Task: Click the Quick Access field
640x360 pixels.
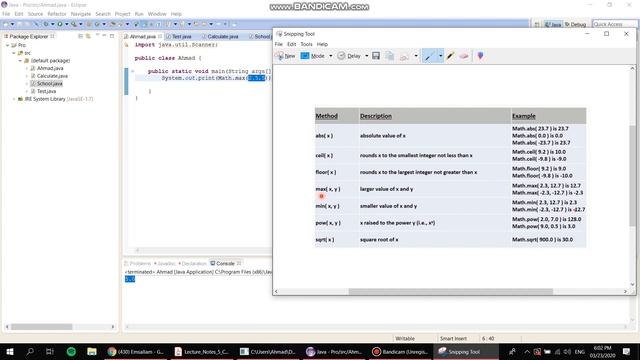Action: (614, 24)
